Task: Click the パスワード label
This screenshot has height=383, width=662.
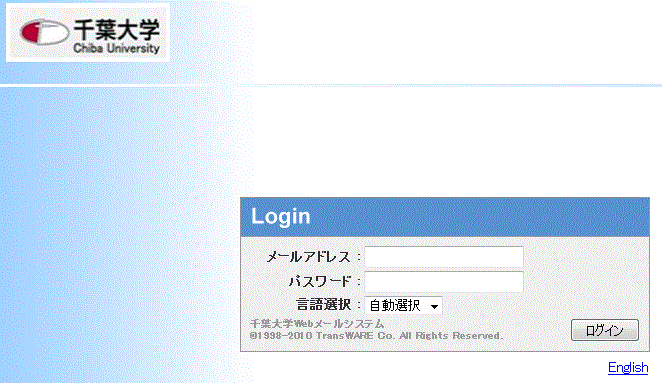Action: 320,282
